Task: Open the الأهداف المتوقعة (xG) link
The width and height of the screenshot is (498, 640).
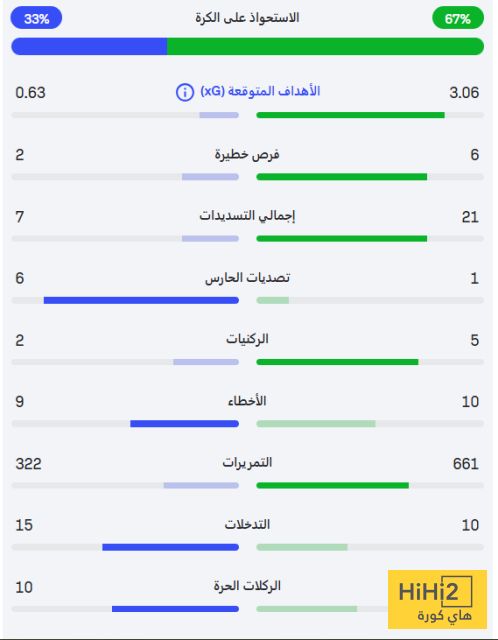Action: (x=260, y=91)
